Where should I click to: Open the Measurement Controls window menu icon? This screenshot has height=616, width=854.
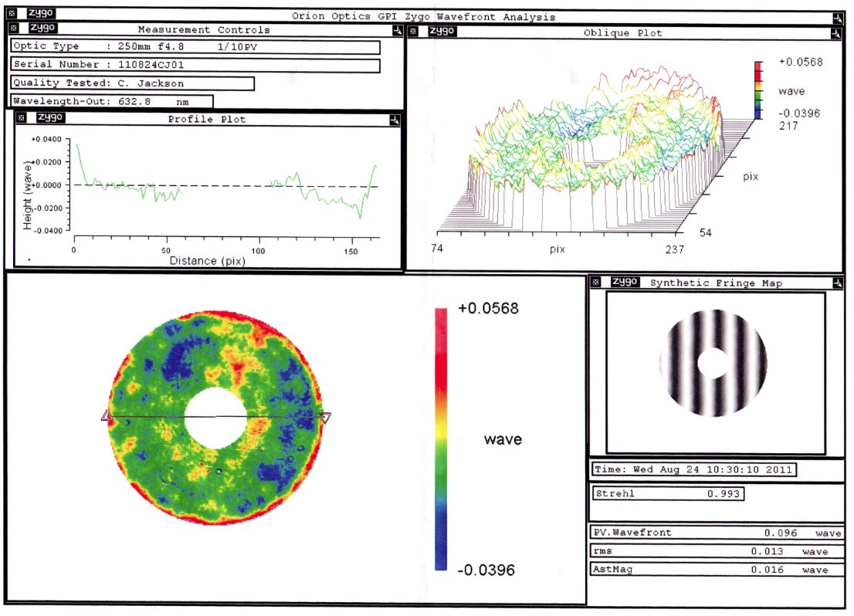pos(14,28)
